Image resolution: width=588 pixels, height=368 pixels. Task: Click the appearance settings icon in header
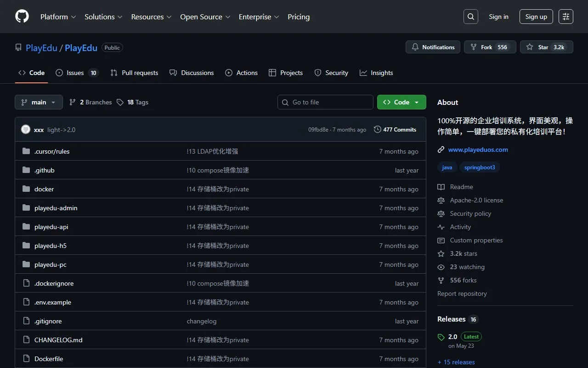[x=566, y=17]
